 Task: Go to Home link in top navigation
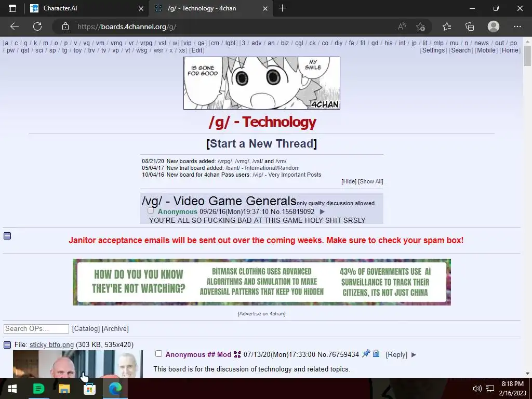click(510, 50)
